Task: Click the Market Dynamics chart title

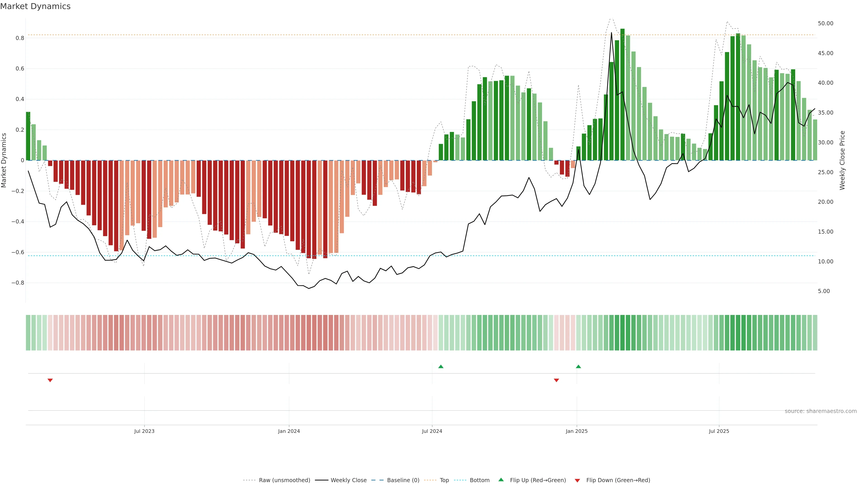Action: [x=35, y=6]
